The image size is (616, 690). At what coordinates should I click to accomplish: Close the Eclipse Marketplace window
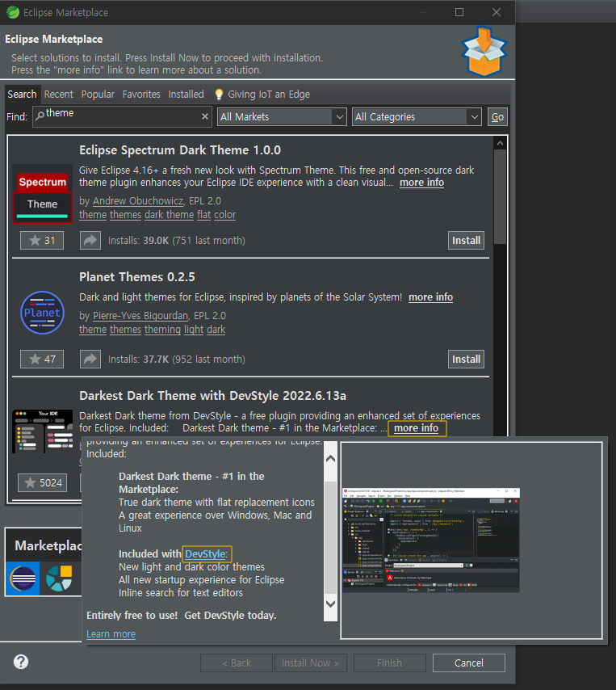click(x=497, y=12)
